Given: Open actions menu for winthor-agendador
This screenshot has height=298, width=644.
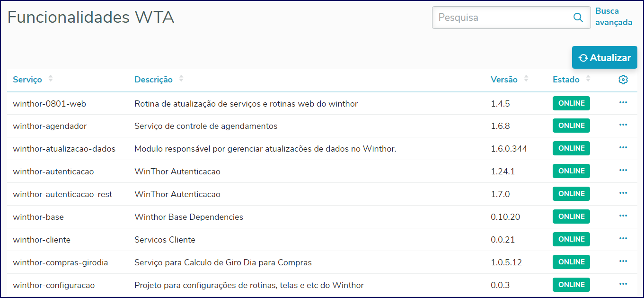Looking at the screenshot, I should tap(623, 125).
